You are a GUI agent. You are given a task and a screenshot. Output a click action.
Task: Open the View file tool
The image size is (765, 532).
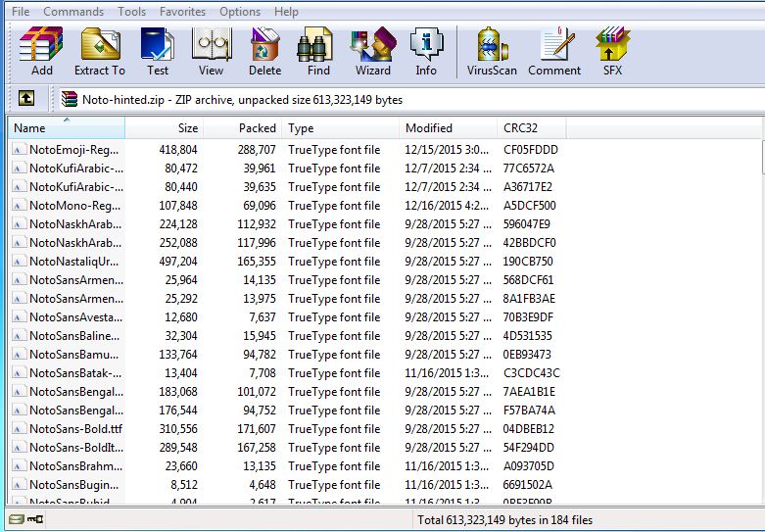pos(211,51)
